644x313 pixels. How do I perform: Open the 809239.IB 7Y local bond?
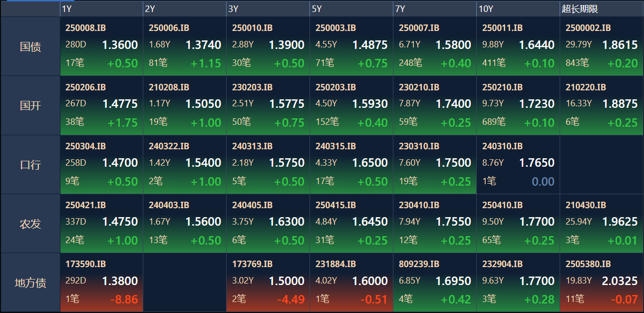(x=434, y=283)
